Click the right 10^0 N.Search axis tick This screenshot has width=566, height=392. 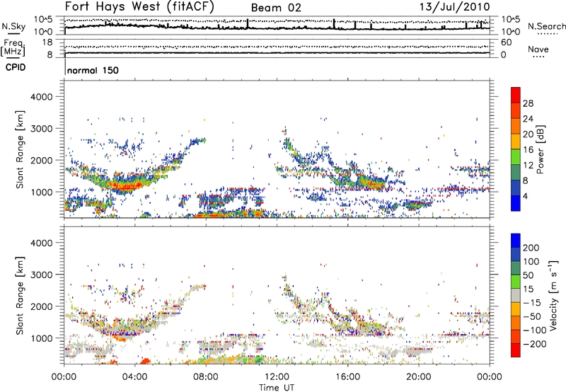[x=511, y=32]
